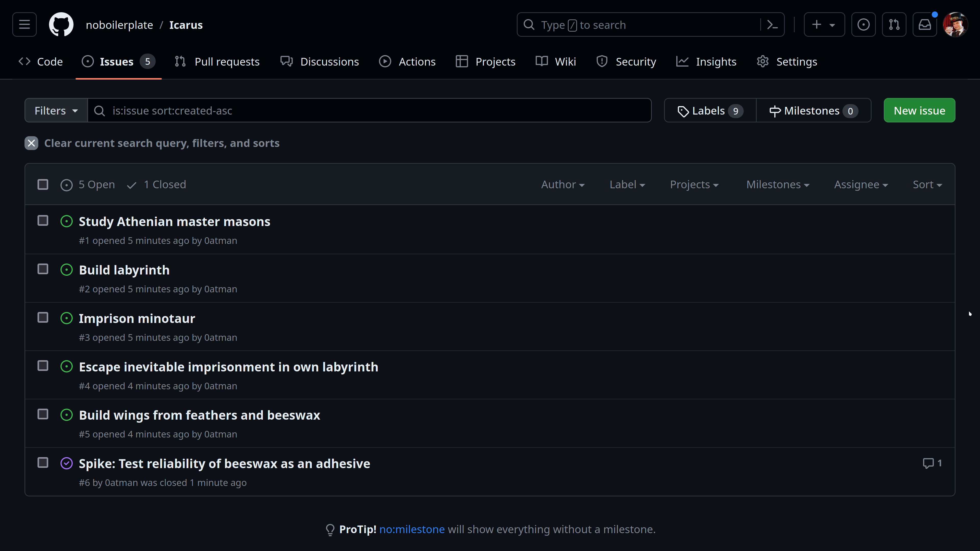Open the command palette icon
Screen dimensions: 980x551
pos(772,25)
